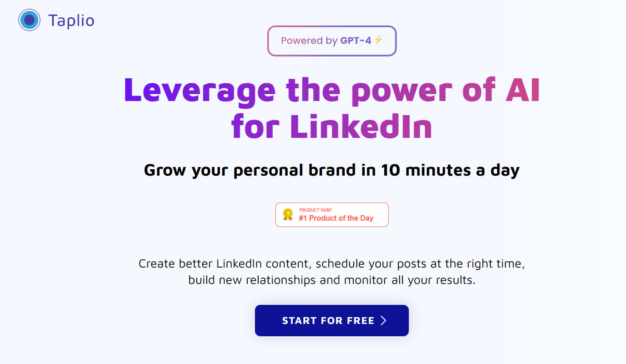626x364 pixels.
Task: Click the Taplio circular logo icon
Action: pyautogui.click(x=30, y=20)
